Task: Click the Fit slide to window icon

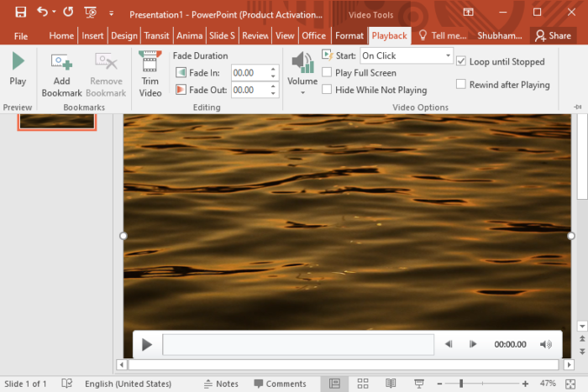Action: [570, 384]
